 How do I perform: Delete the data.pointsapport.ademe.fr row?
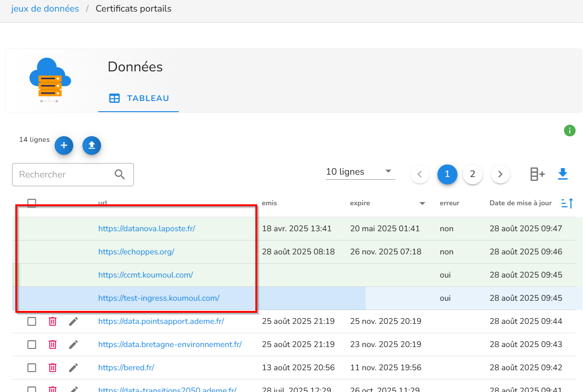53,321
